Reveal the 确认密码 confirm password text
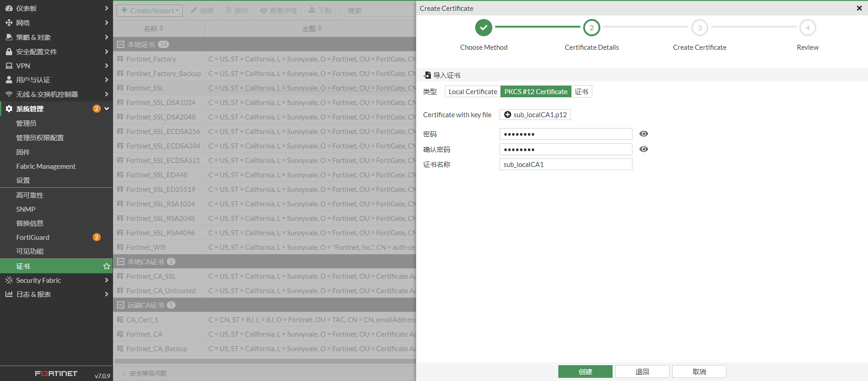The width and height of the screenshot is (868, 381). pyautogui.click(x=644, y=149)
